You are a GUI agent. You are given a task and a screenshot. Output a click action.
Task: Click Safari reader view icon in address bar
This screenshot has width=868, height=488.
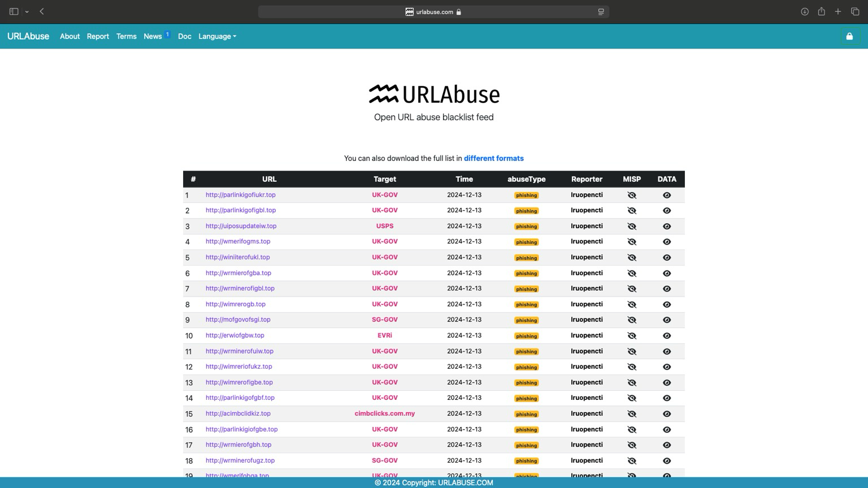pyautogui.click(x=601, y=12)
